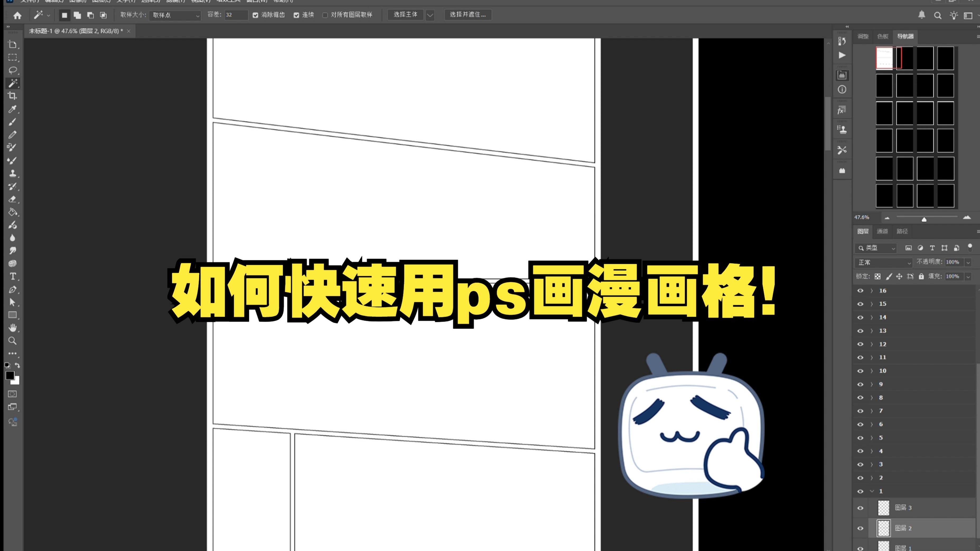The width and height of the screenshot is (980, 551).
Task: Select the Path Selection tool
Action: pyautogui.click(x=13, y=302)
